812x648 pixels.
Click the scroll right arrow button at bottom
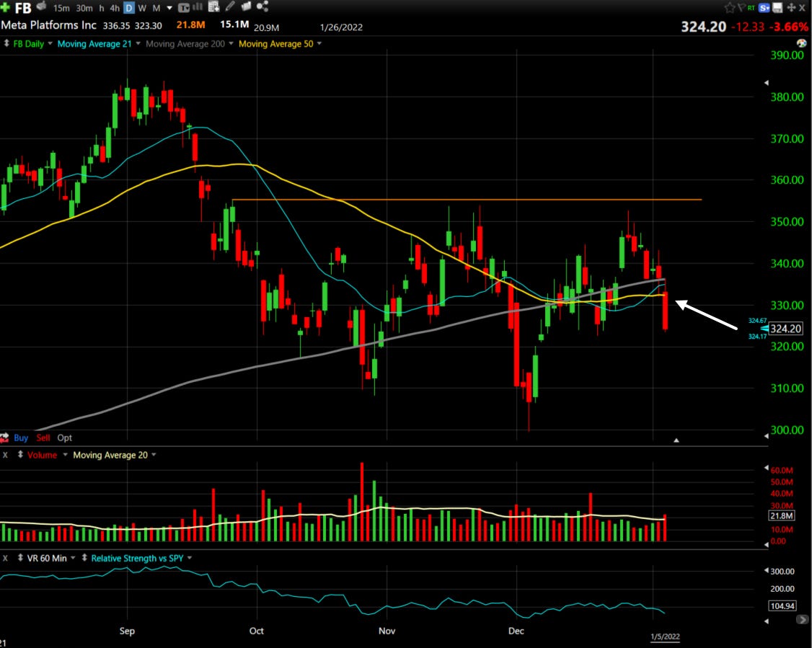click(802, 620)
